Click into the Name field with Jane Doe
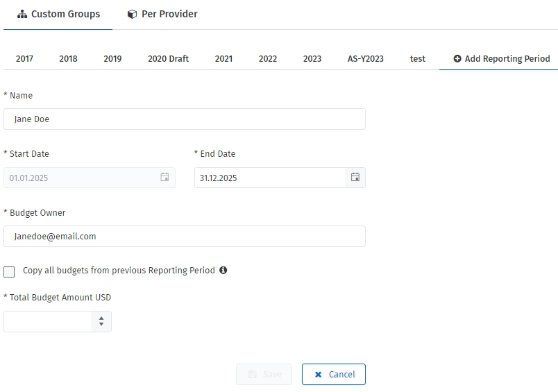Viewport: 558px width, 392px height. 184,119
